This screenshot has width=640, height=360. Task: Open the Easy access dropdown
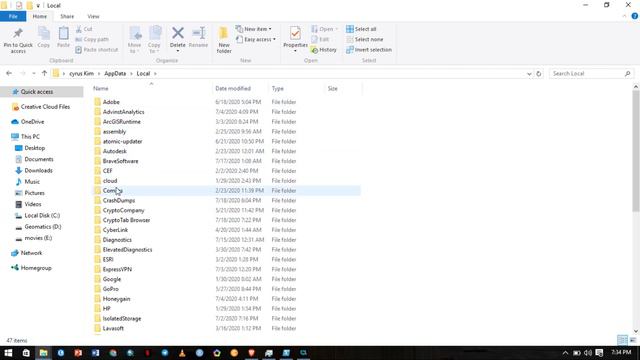256,39
